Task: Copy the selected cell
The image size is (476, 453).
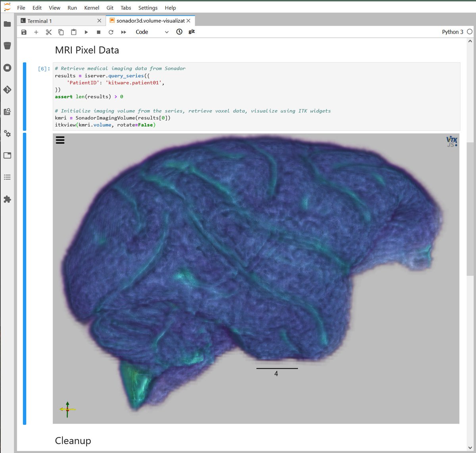Action: tap(61, 32)
